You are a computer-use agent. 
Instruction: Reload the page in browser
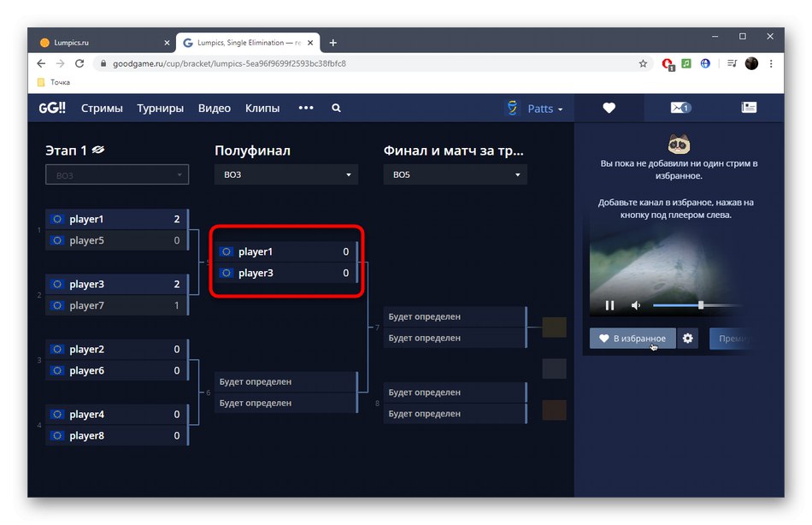click(79, 63)
